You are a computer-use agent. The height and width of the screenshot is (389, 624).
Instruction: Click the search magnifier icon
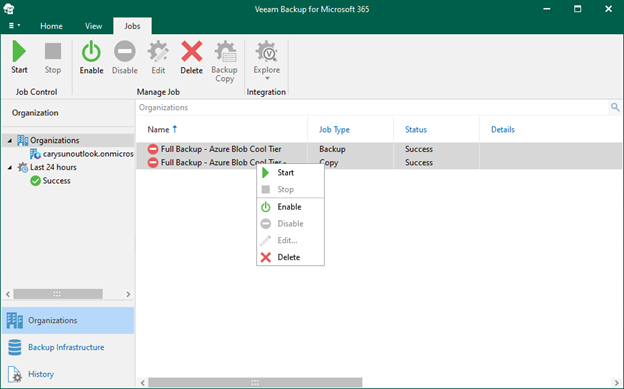pos(615,107)
